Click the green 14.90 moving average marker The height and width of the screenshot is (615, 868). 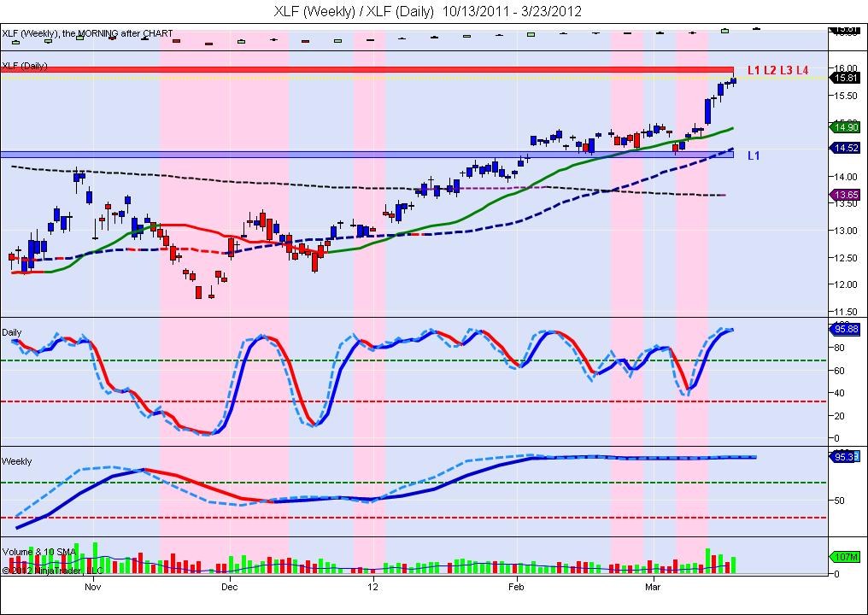(x=846, y=127)
